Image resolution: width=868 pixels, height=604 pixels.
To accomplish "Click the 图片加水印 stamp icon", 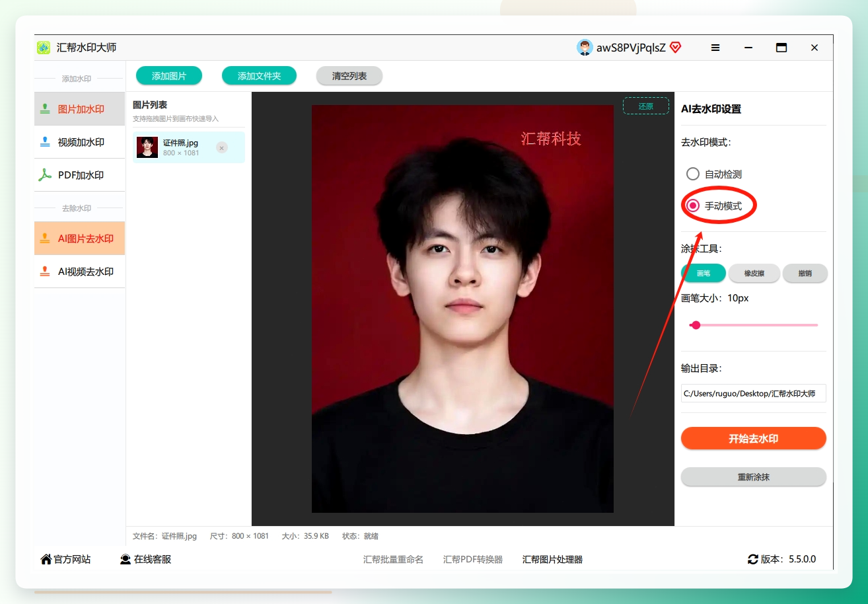I will pyautogui.click(x=45, y=109).
